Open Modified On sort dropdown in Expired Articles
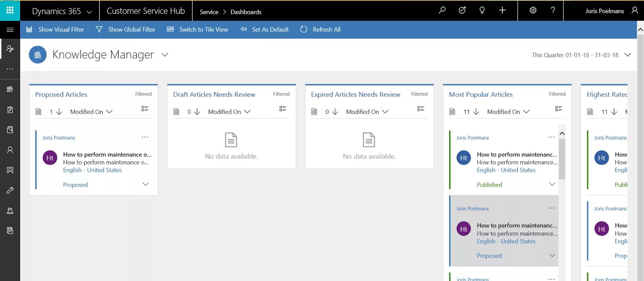 pos(367,112)
